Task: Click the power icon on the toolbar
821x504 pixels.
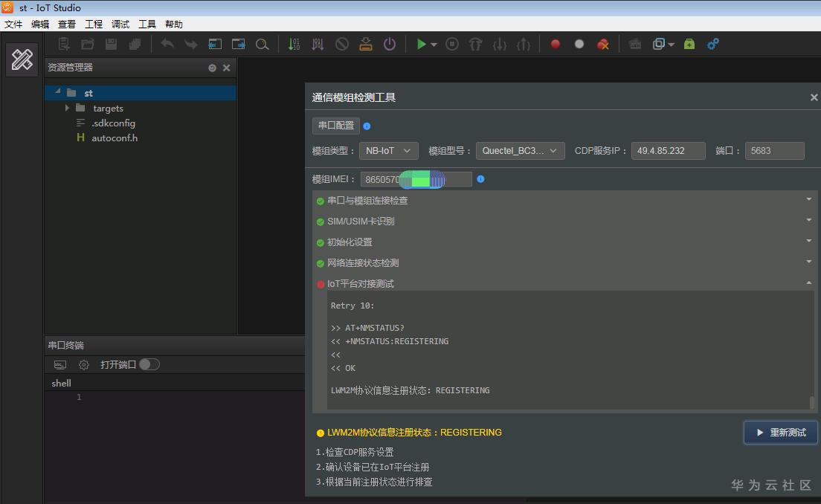Action: point(390,44)
